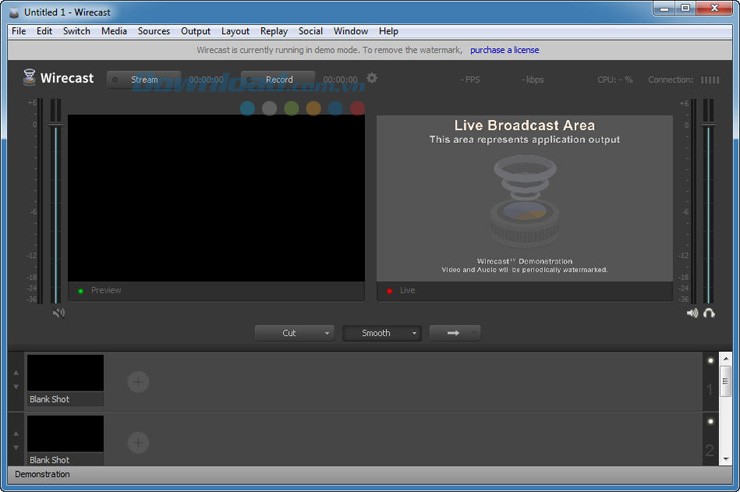Click the layer list scrollbar up arrow
Viewport: 740px width, 492px height.
726,359
